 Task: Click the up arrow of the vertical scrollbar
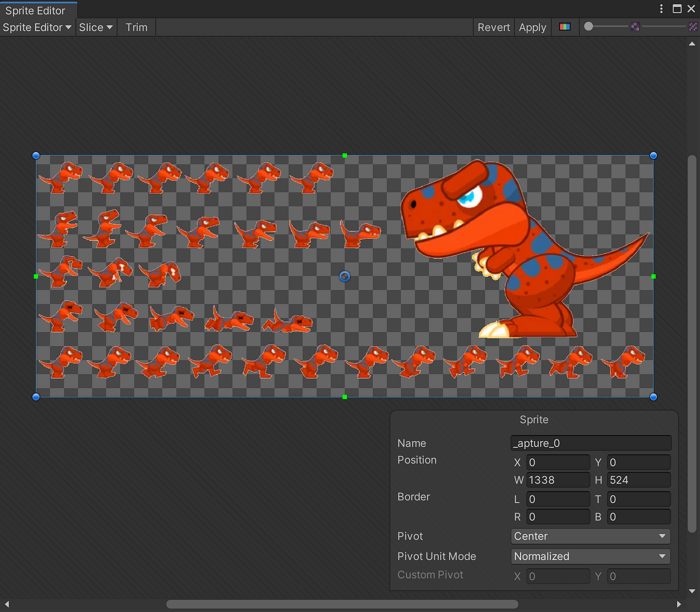692,44
